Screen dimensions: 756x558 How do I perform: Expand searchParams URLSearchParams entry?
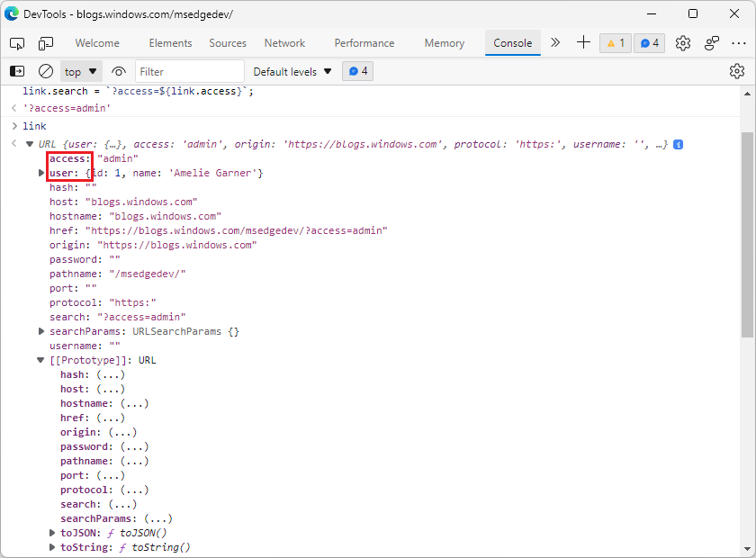pyautogui.click(x=41, y=331)
